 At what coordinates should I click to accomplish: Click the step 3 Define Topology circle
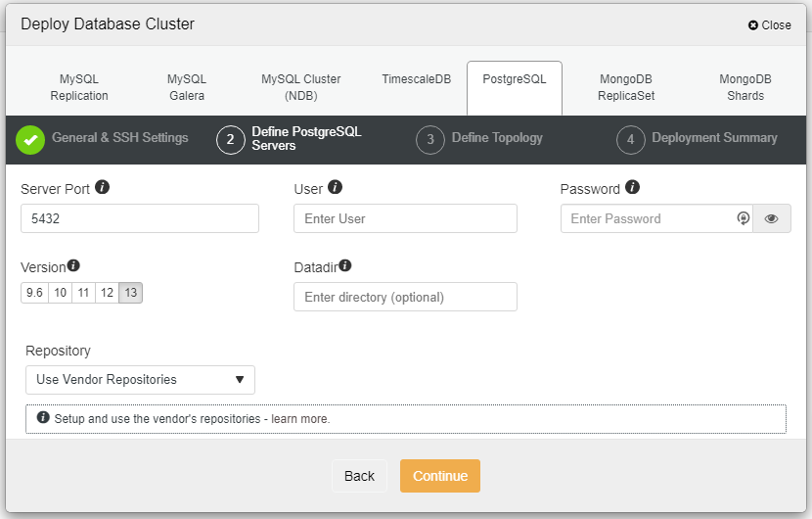429,140
